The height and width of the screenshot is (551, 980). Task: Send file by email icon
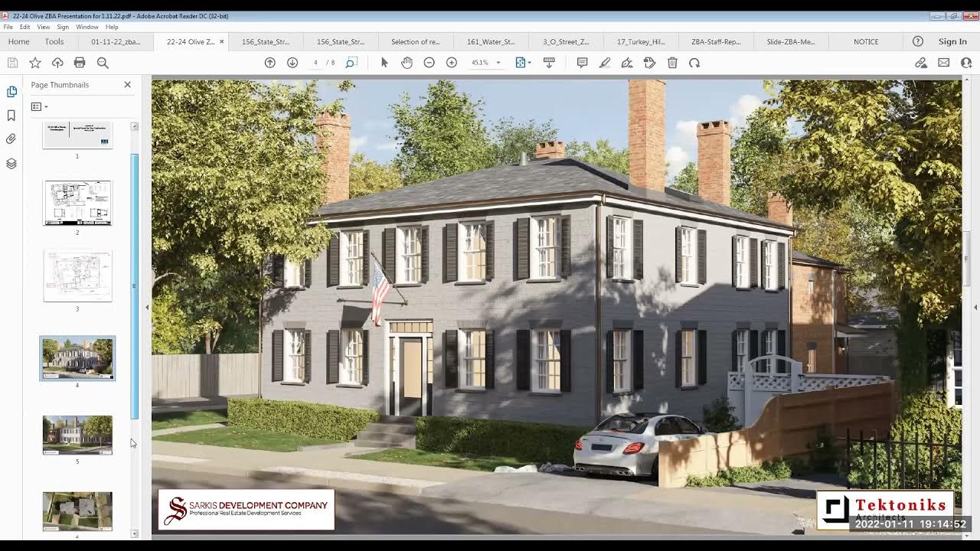(943, 63)
